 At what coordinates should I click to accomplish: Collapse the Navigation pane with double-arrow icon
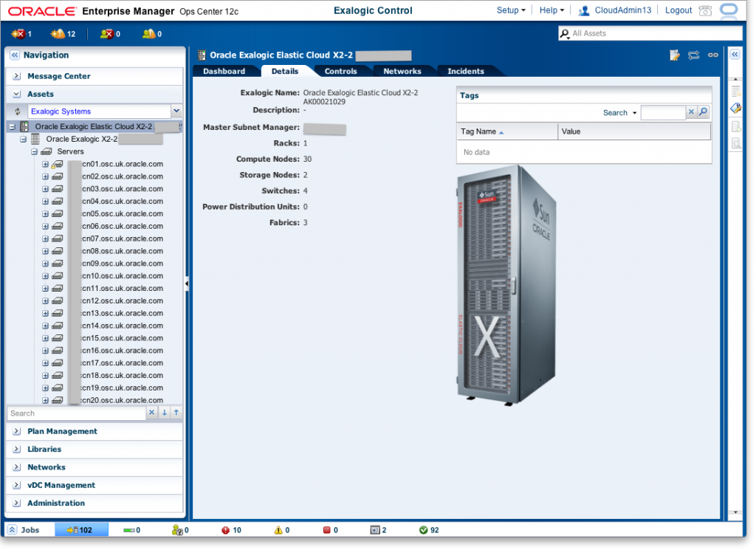[15, 55]
